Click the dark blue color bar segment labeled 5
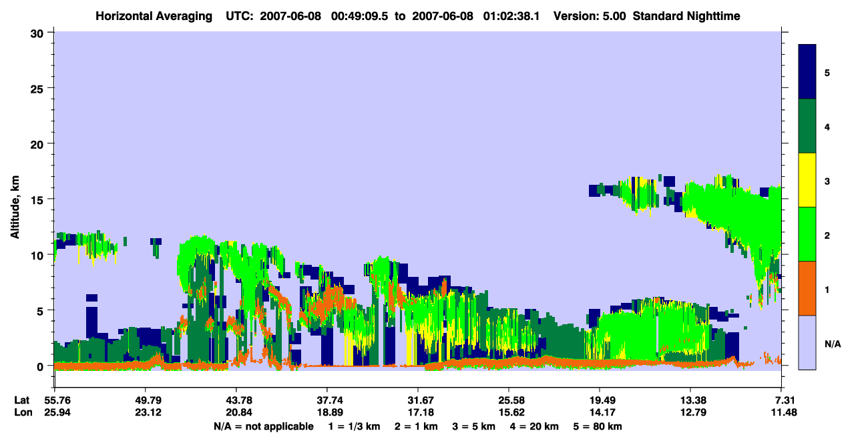 pyautogui.click(x=807, y=72)
